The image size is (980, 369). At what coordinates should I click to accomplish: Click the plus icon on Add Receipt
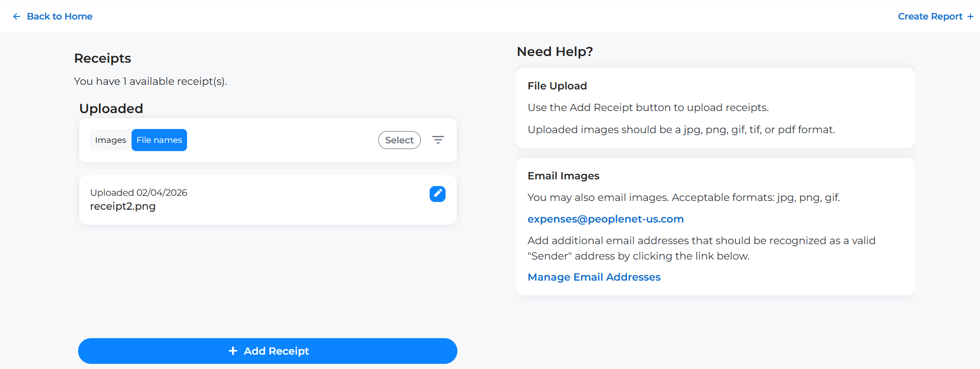[x=233, y=351]
